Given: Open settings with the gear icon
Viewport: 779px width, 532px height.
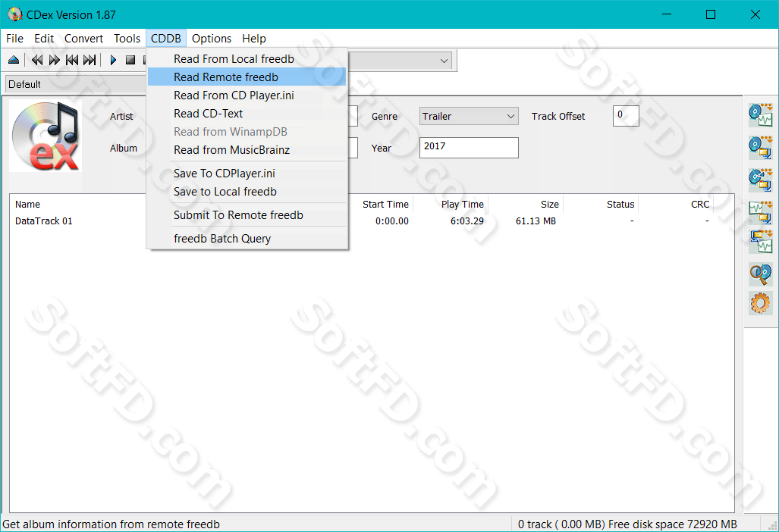Looking at the screenshot, I should 761,302.
